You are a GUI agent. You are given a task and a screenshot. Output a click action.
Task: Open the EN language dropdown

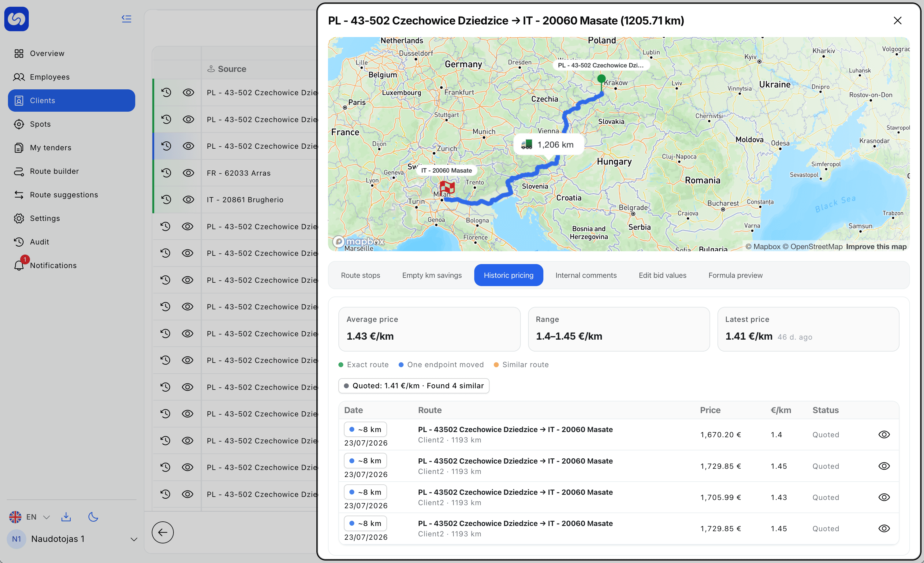30,517
